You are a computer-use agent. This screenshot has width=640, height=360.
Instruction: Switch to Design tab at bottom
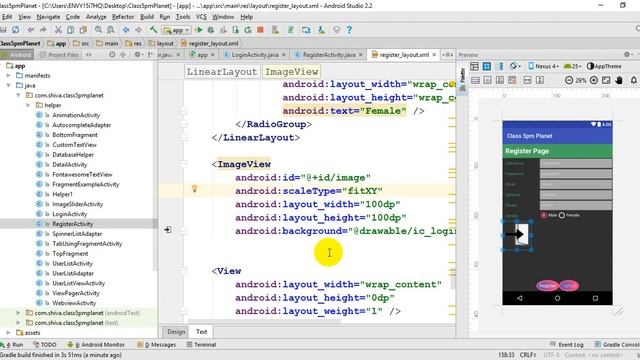pos(176,332)
